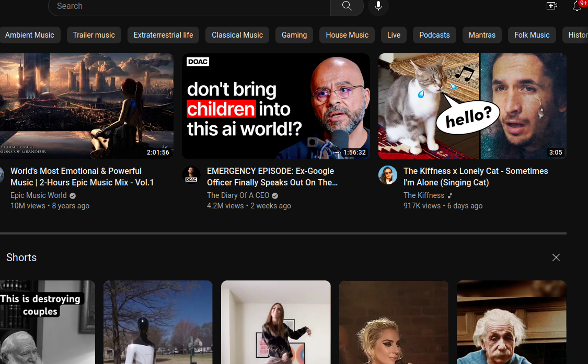This screenshot has height=364, width=588.
Task: Open The Kiffness channel avatar
Action: (x=388, y=175)
